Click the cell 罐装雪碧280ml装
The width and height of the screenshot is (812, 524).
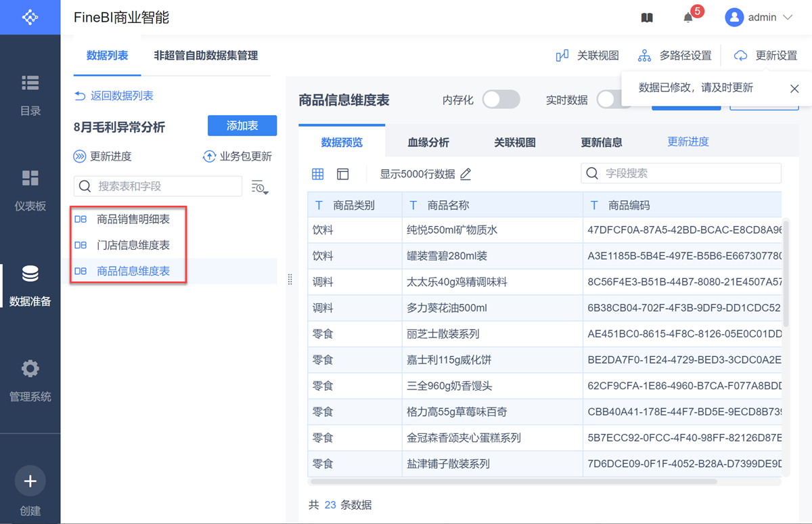pos(493,256)
